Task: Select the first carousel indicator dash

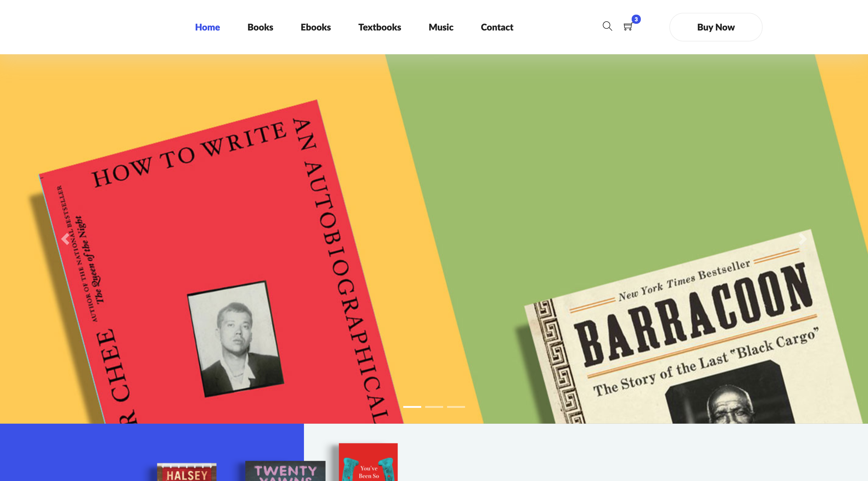Action: (x=412, y=407)
